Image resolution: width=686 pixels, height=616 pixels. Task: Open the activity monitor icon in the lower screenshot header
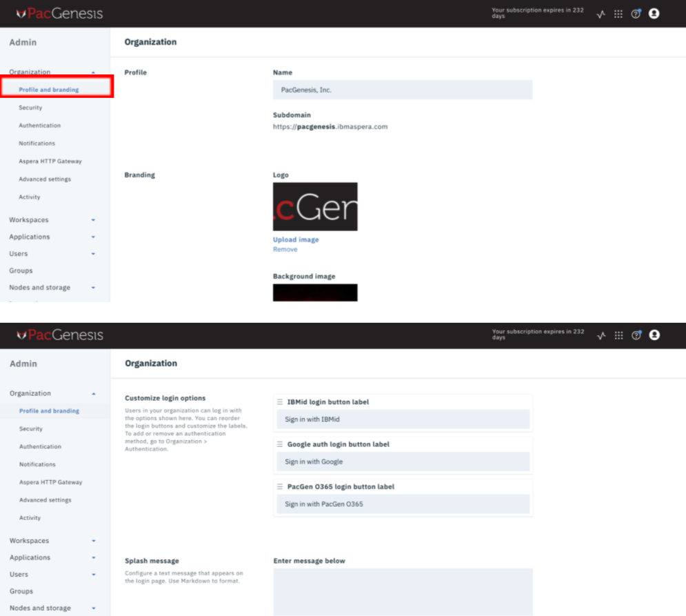[602, 335]
